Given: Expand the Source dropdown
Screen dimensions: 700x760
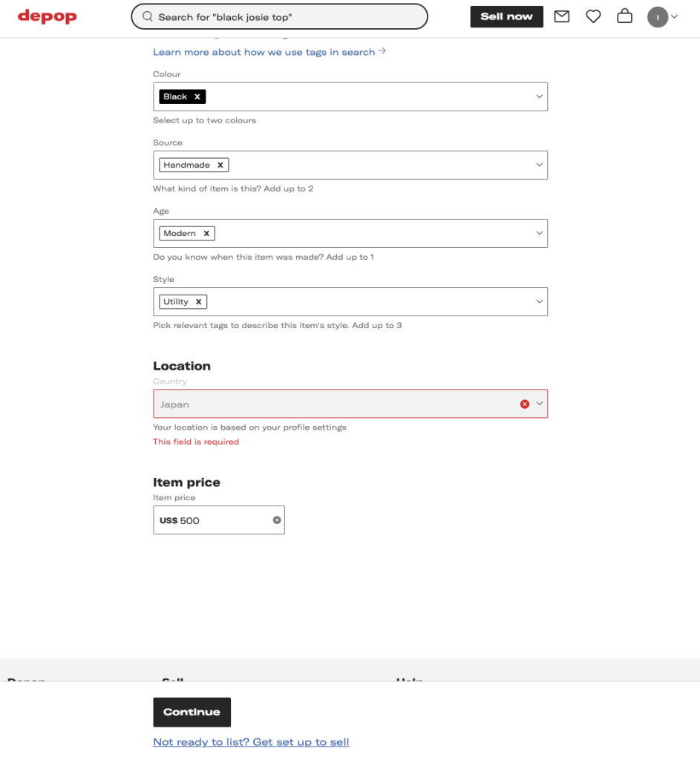Looking at the screenshot, I should pyautogui.click(x=539, y=165).
